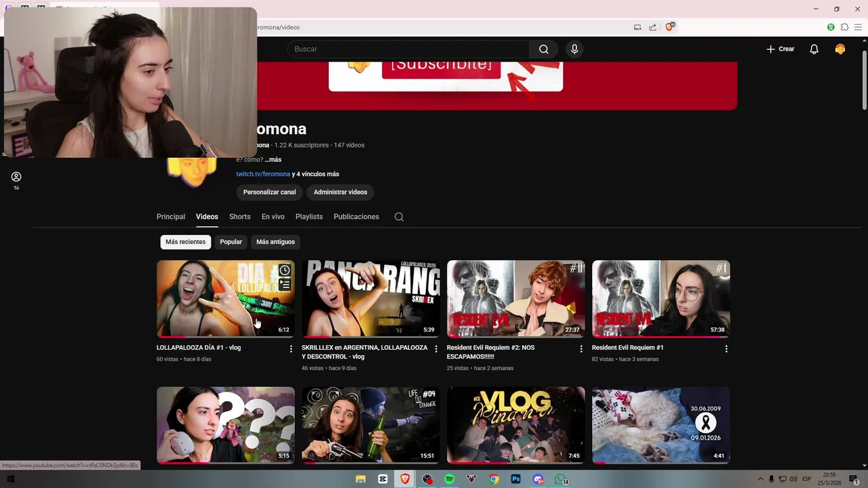Add Lollapalooza Día #1 video to queue
868x488 pixels.
(285, 285)
